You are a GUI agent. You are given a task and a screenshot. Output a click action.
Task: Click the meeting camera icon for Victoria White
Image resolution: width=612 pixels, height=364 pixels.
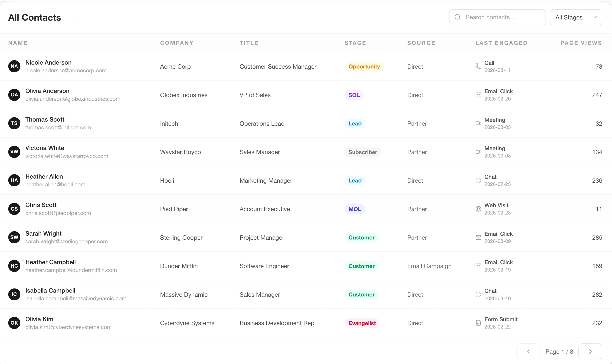click(478, 152)
